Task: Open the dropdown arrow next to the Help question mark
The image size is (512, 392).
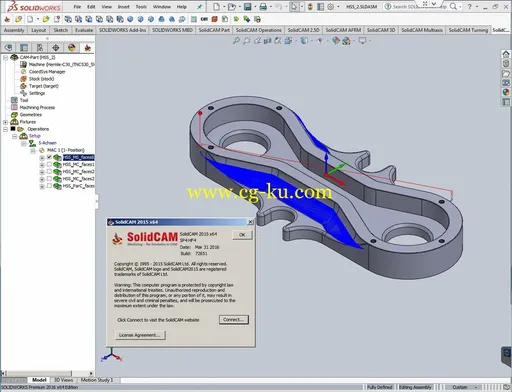Action: click(477, 7)
